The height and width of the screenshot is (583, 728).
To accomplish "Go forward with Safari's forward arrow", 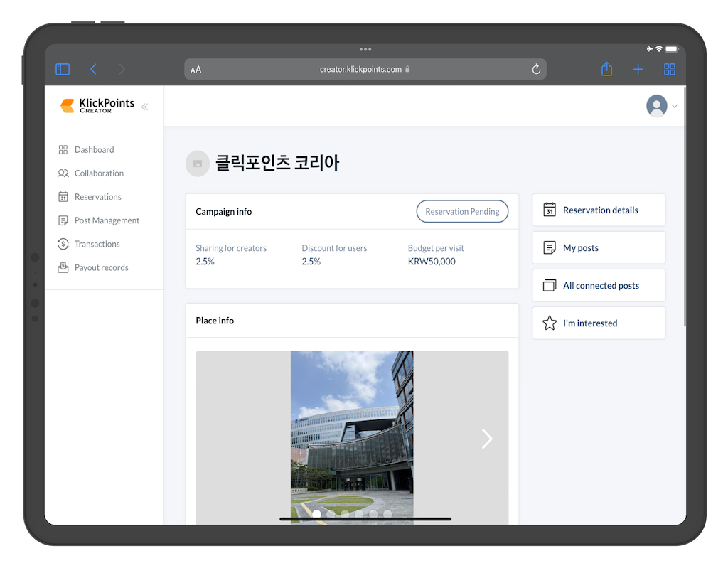I will (122, 69).
